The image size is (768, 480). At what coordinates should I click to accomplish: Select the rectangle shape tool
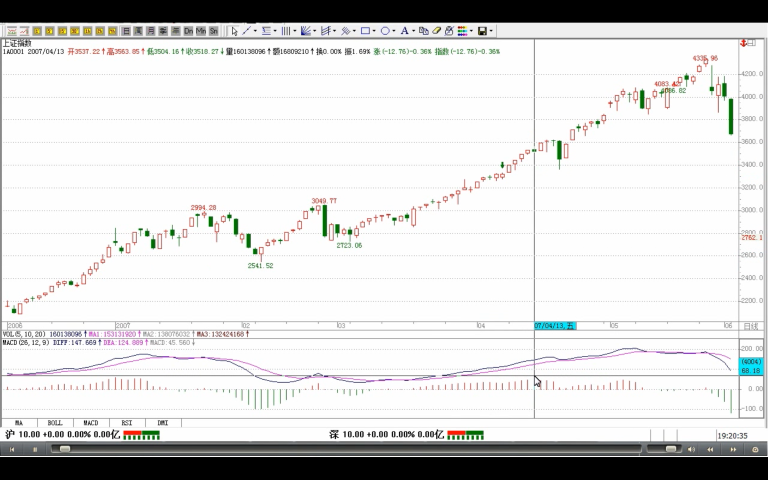click(x=366, y=31)
